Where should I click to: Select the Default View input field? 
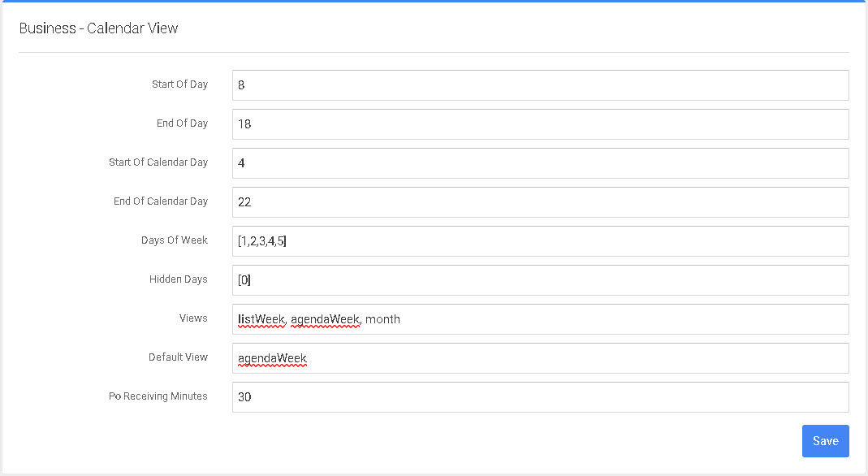[540, 358]
